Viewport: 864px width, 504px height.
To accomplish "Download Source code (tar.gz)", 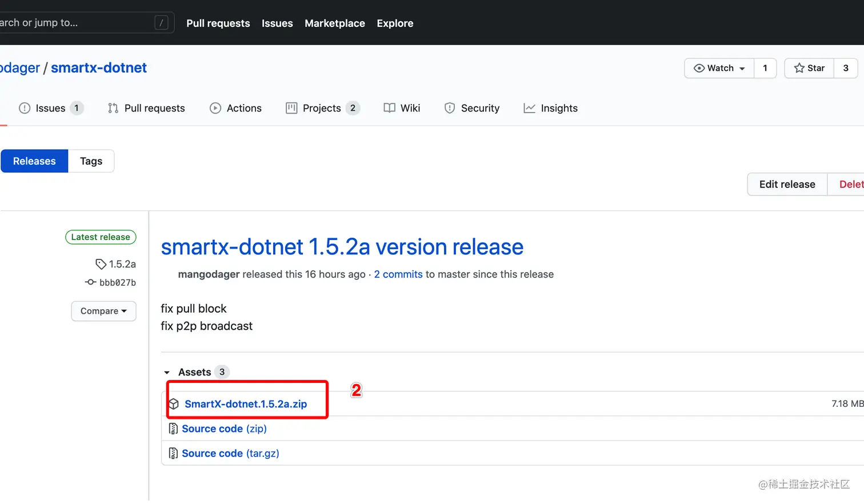I will coord(230,453).
